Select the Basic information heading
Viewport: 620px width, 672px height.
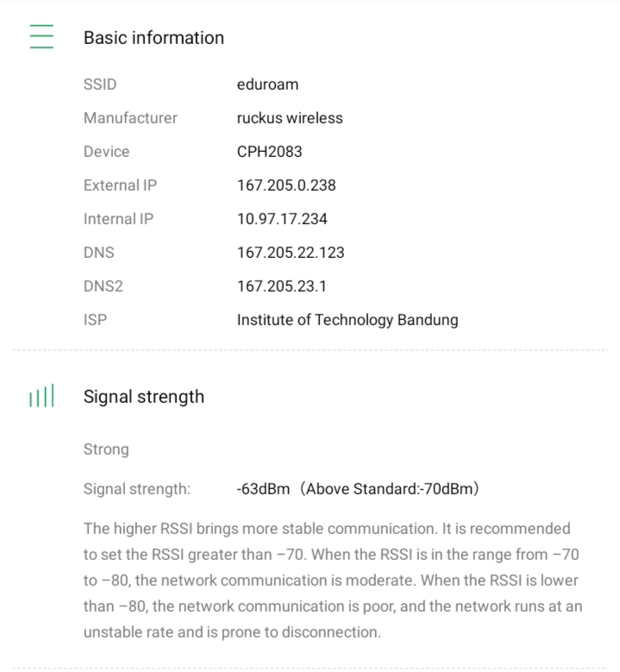tap(153, 38)
